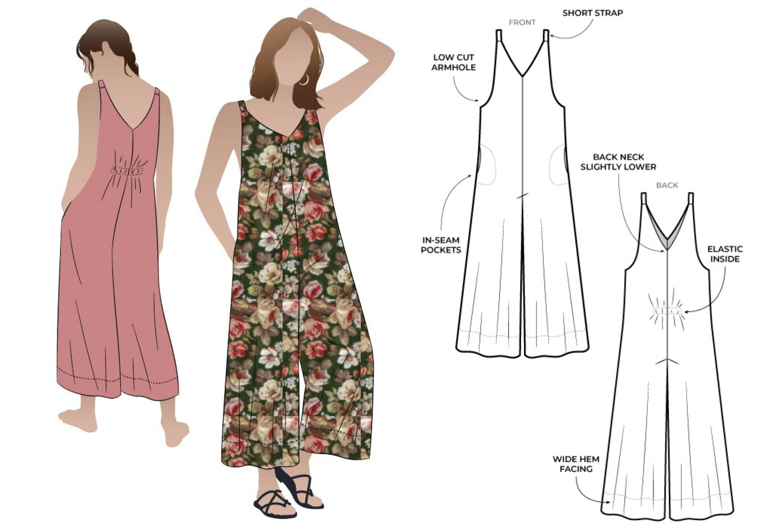
Task: Click the elastic gathering on pink jumpsuit
Action: pos(126,171)
